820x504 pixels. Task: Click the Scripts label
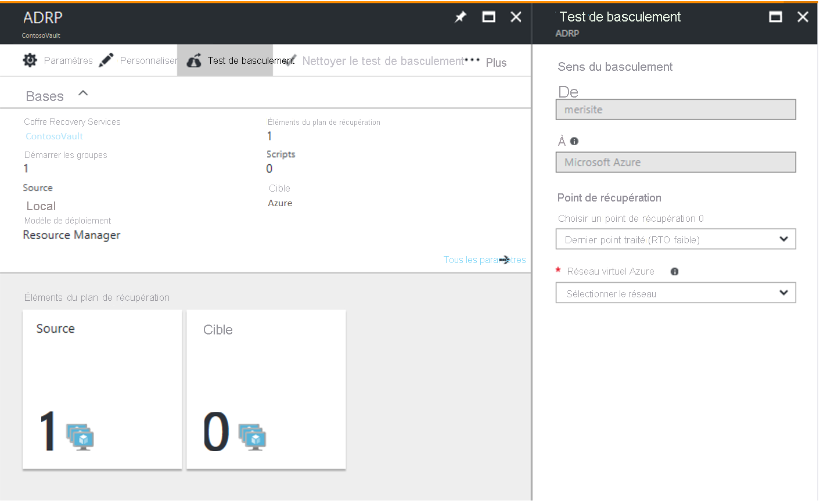point(281,154)
